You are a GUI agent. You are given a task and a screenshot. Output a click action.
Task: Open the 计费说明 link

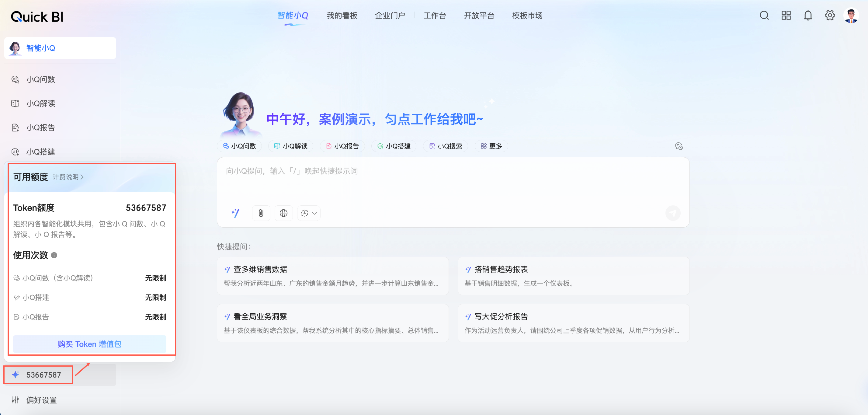68,177
